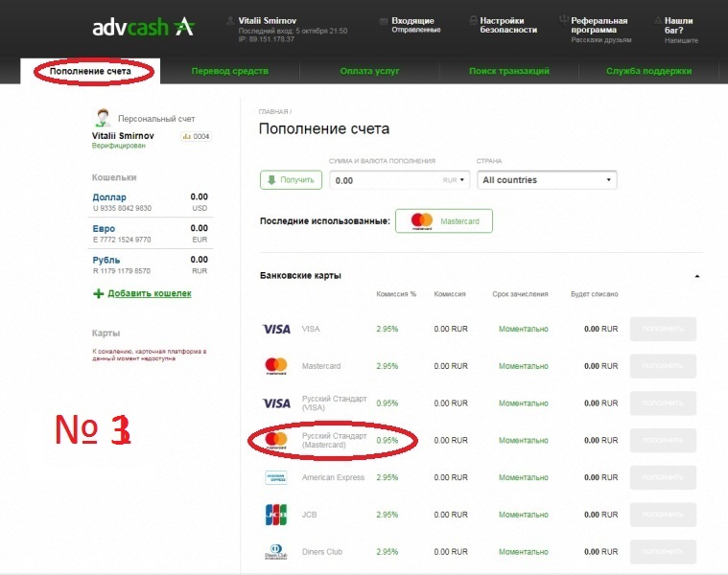Image resolution: width=728 pixels, height=575 pixels.
Task: Click the referral program icon
Action: pos(564,21)
